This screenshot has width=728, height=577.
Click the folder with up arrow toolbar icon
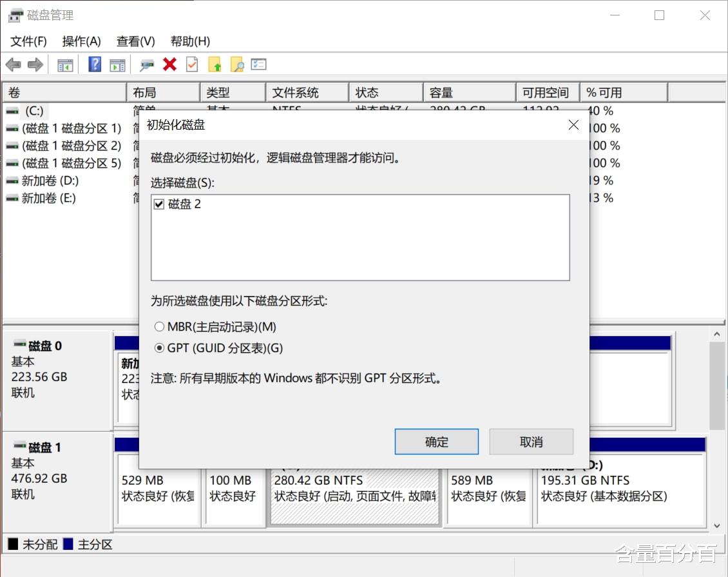click(215, 64)
